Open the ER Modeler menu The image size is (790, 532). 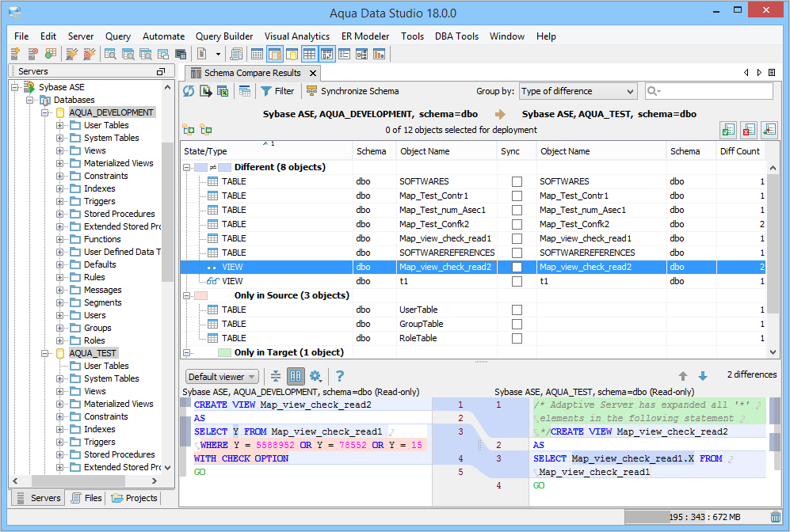365,36
